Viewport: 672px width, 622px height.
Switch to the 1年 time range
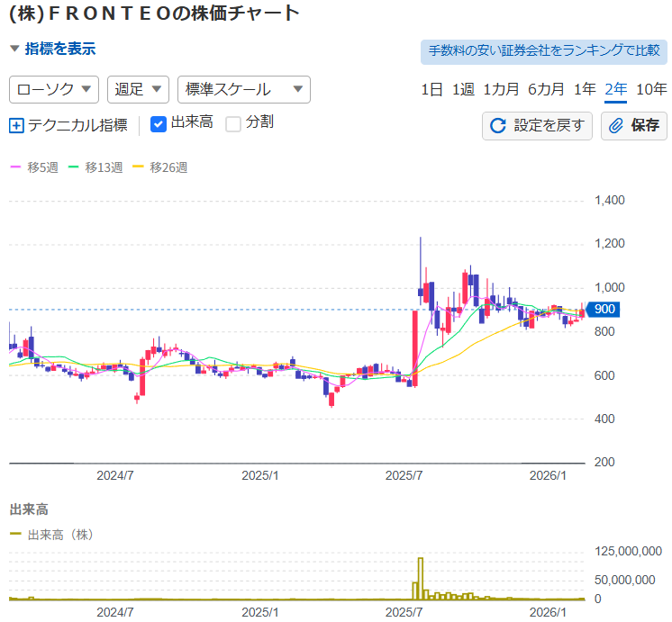click(x=585, y=89)
